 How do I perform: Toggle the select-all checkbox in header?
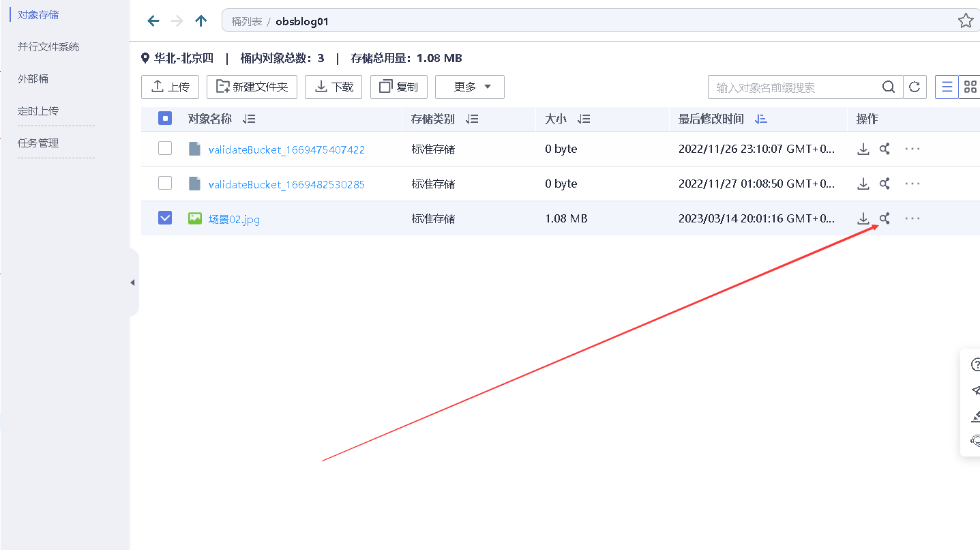(x=165, y=118)
